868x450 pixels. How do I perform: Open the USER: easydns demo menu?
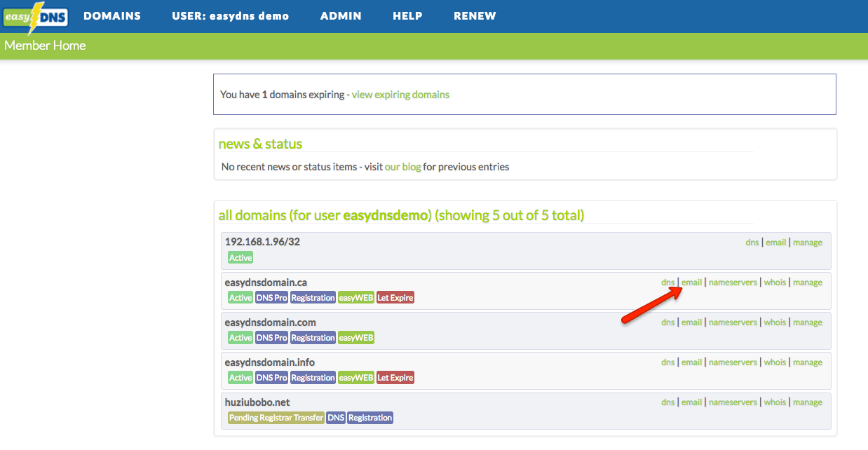pyautogui.click(x=230, y=15)
